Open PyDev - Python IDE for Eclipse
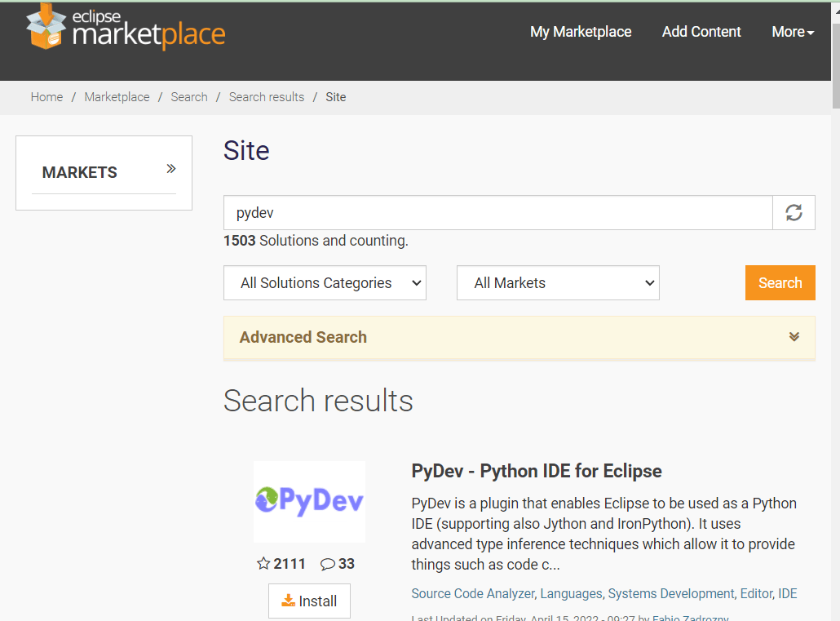Viewport: 840px width, 621px height. [537, 471]
